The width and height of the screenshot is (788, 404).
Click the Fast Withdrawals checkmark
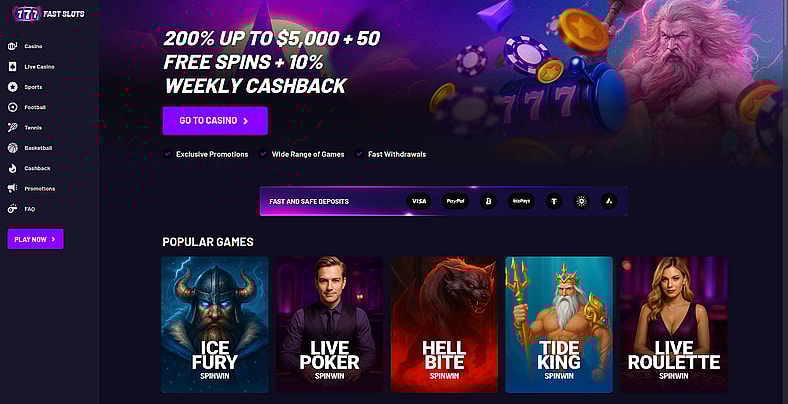[359, 154]
